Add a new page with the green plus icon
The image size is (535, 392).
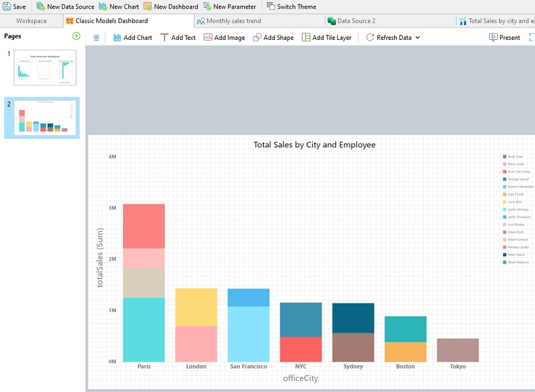coord(76,36)
